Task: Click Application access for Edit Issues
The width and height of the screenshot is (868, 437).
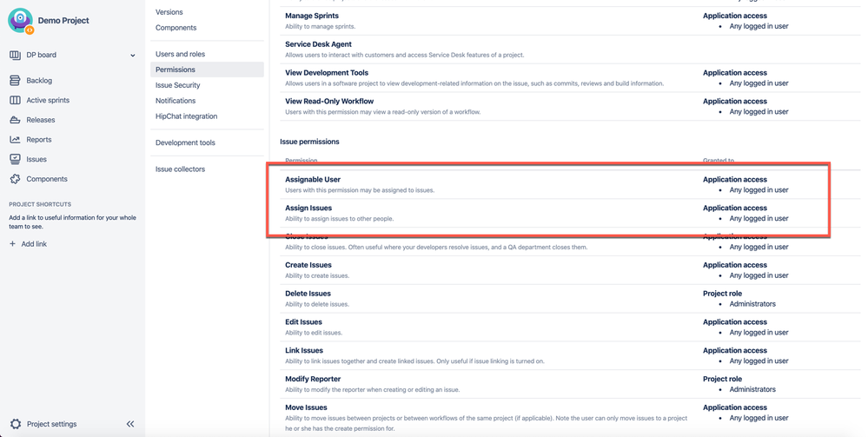Action: tap(734, 321)
